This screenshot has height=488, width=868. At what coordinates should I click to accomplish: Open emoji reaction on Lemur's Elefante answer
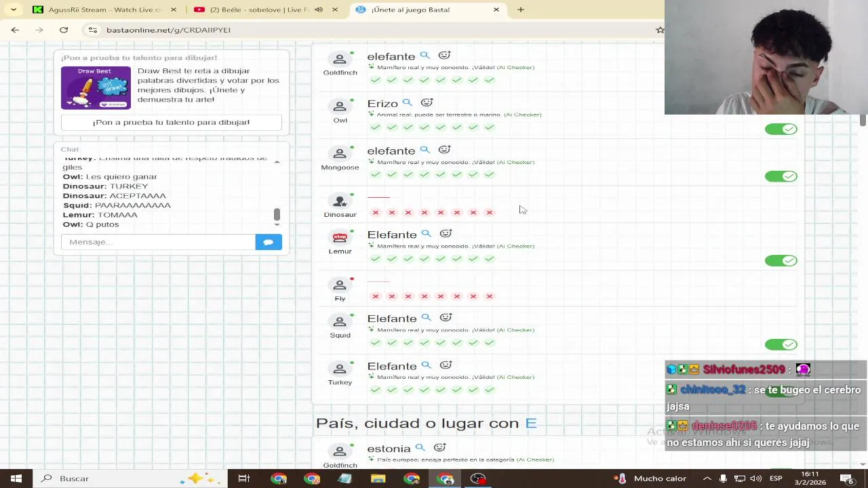point(446,234)
